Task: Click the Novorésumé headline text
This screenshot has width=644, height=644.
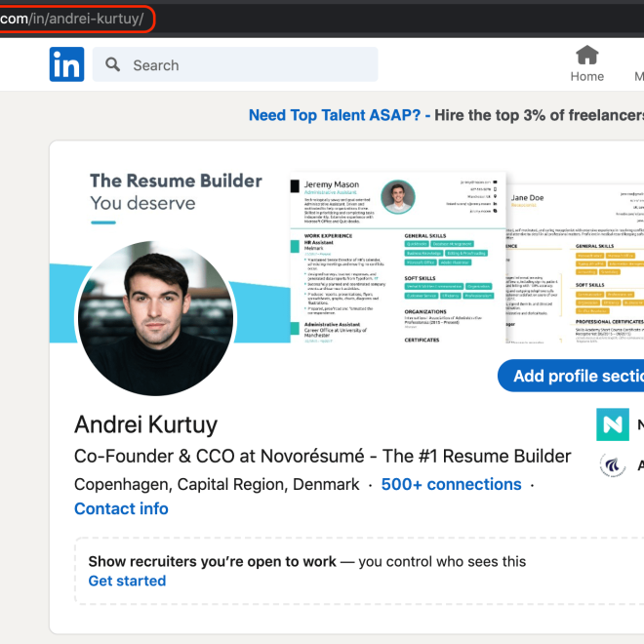Action: coord(322,456)
